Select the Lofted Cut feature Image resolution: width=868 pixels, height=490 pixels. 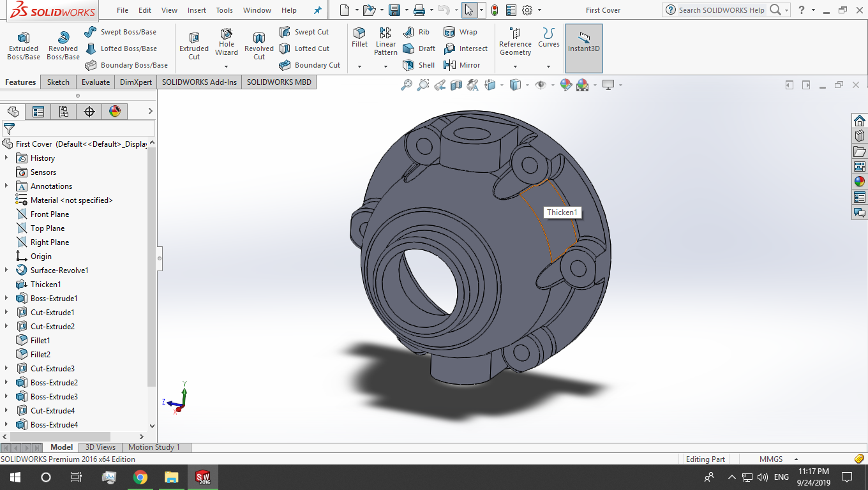304,48
